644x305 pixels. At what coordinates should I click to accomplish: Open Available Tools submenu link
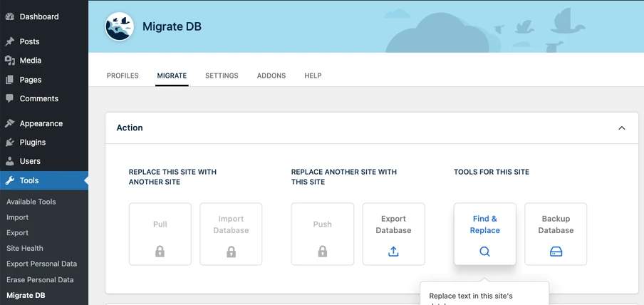click(x=31, y=202)
